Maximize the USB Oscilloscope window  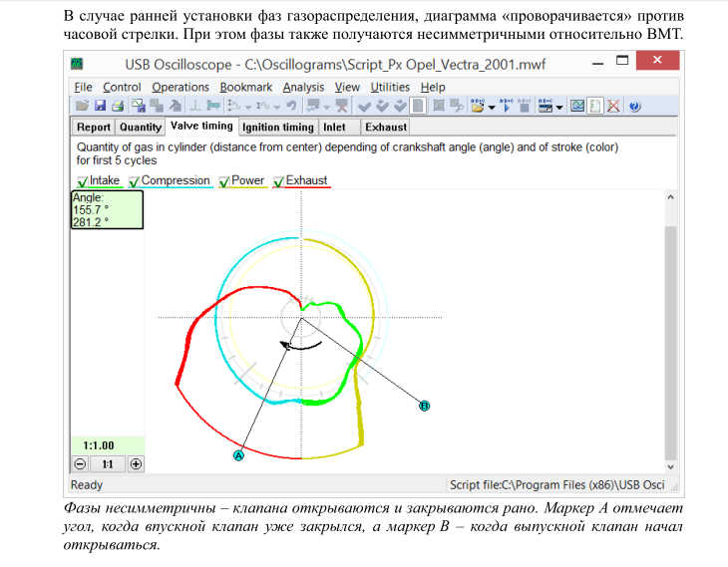(x=622, y=61)
